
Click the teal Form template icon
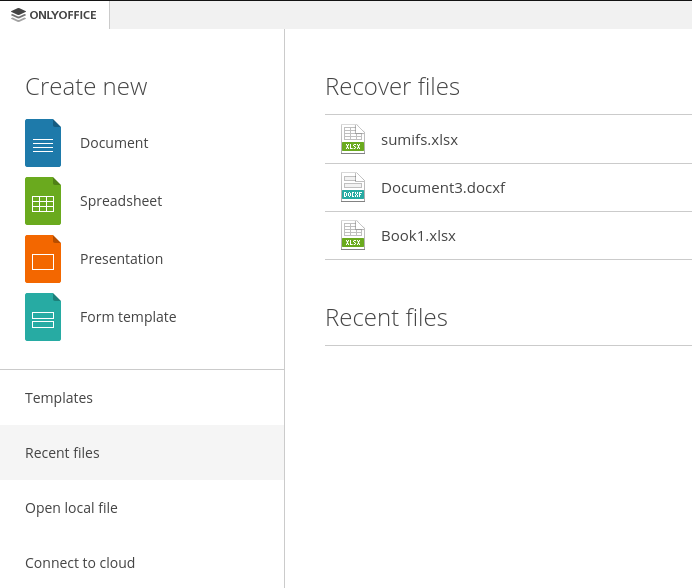click(43, 317)
